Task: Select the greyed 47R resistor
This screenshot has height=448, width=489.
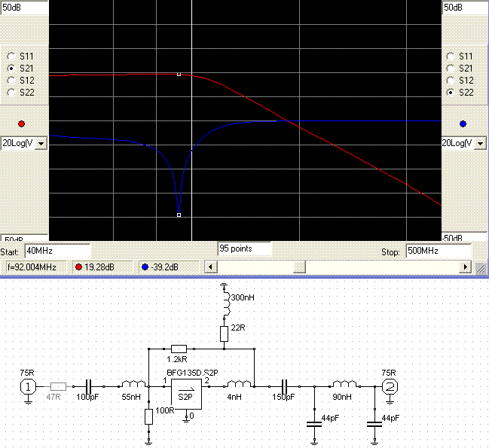Action: (x=58, y=386)
